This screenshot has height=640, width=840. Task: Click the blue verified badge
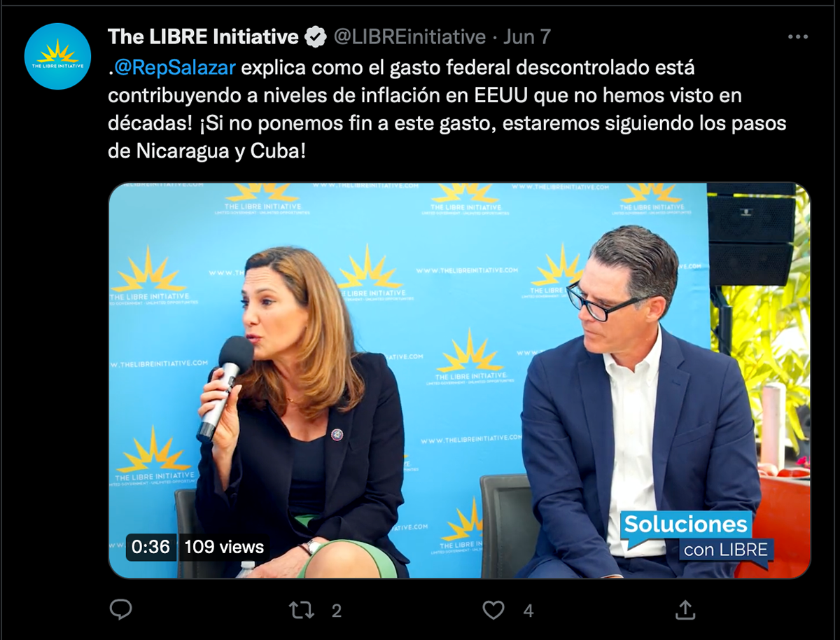coord(316,36)
